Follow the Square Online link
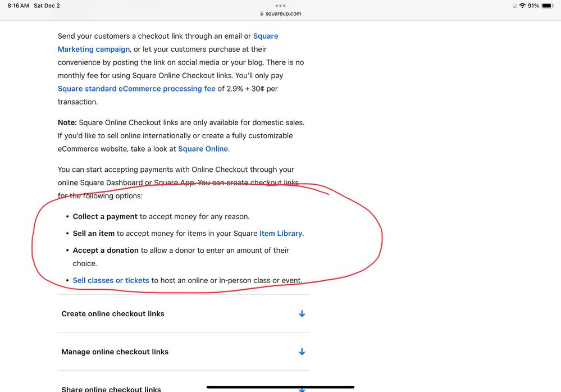 click(x=203, y=149)
